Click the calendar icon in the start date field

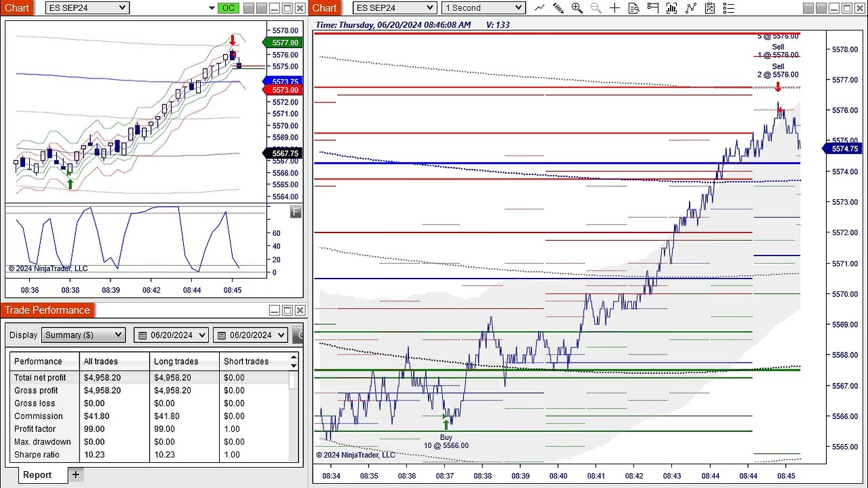click(143, 335)
